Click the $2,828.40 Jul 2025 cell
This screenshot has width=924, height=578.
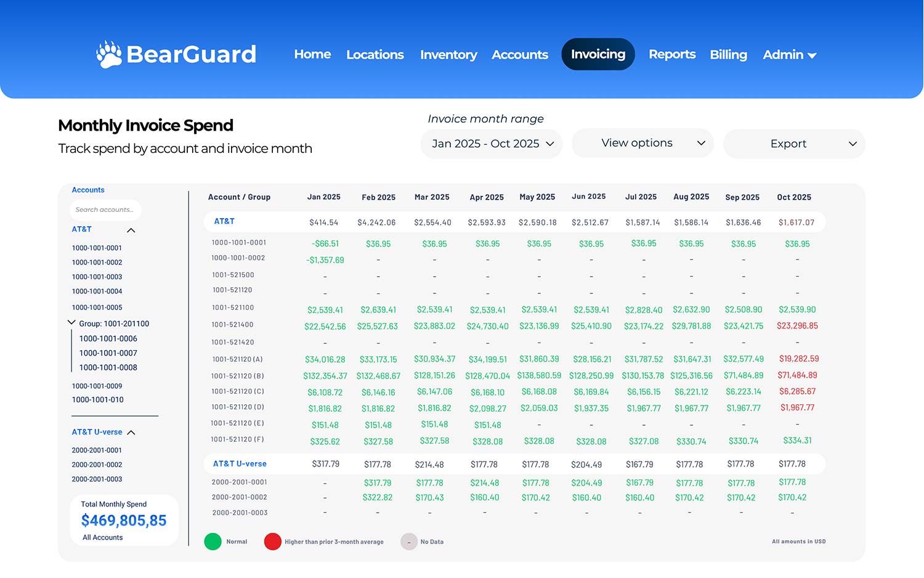tap(644, 310)
